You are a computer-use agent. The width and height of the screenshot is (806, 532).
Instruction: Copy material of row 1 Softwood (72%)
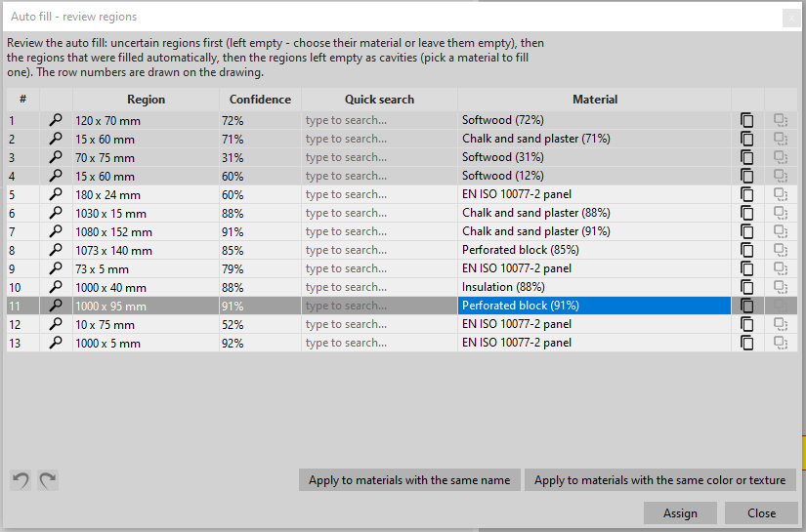click(x=746, y=120)
